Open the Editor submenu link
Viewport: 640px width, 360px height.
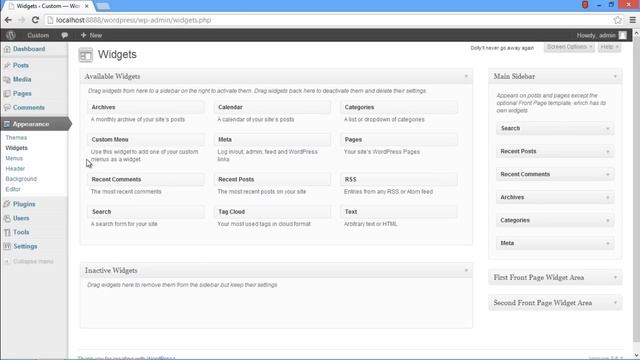(13, 189)
